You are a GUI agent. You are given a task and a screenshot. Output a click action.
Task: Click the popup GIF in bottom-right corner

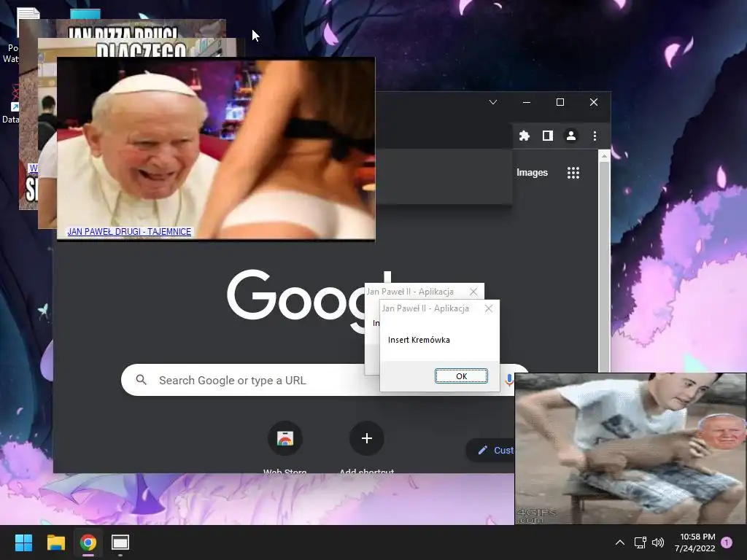click(x=630, y=448)
